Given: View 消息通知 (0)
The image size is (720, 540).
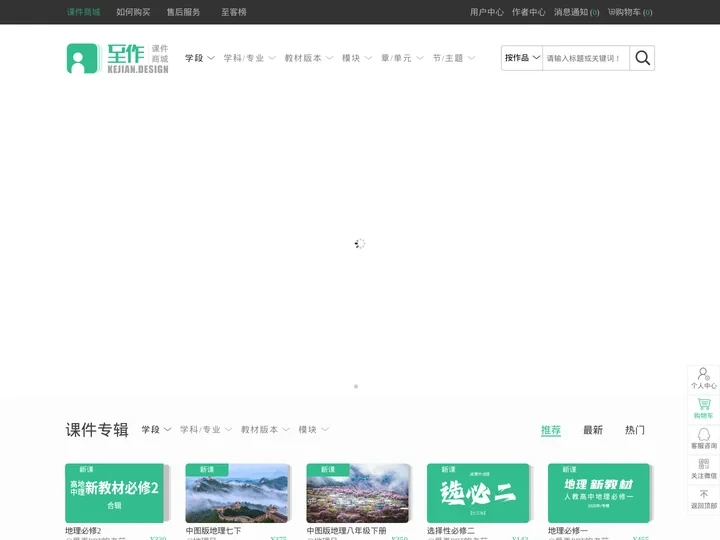Looking at the screenshot, I should (576, 12).
